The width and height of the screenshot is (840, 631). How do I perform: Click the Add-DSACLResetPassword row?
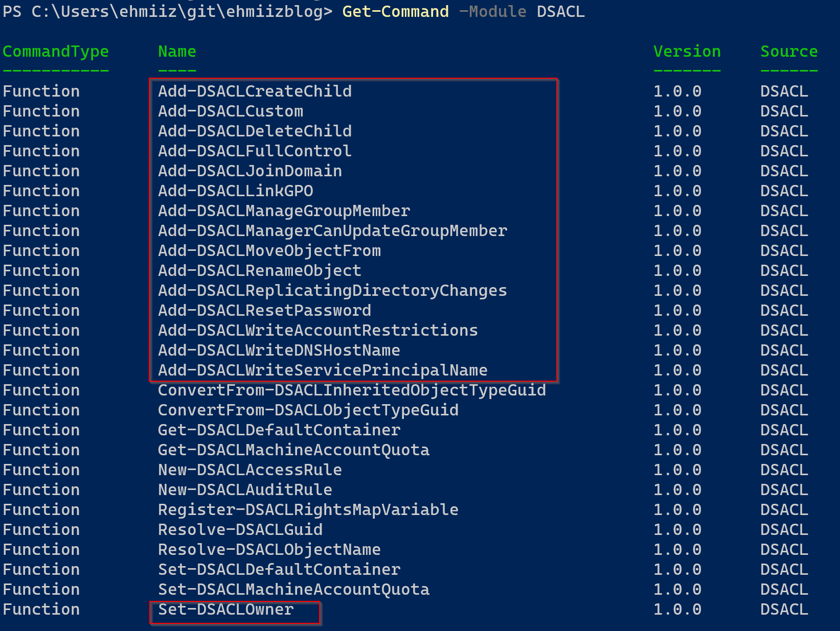[420, 311]
